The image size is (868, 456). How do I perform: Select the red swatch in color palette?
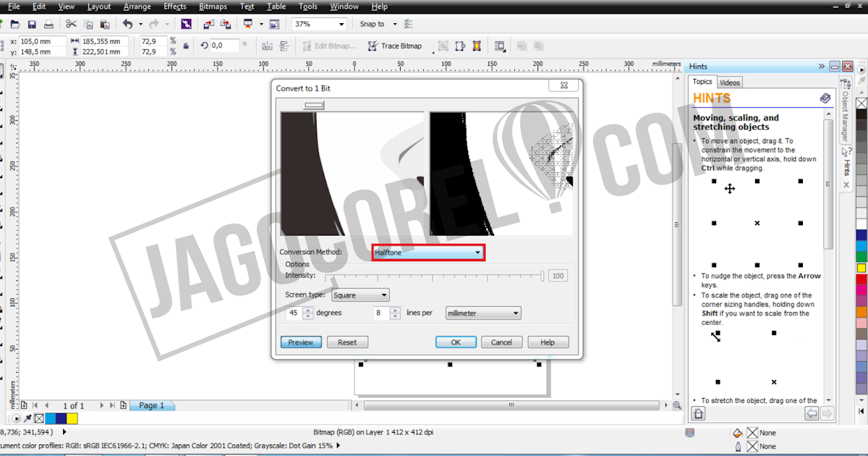point(861,279)
